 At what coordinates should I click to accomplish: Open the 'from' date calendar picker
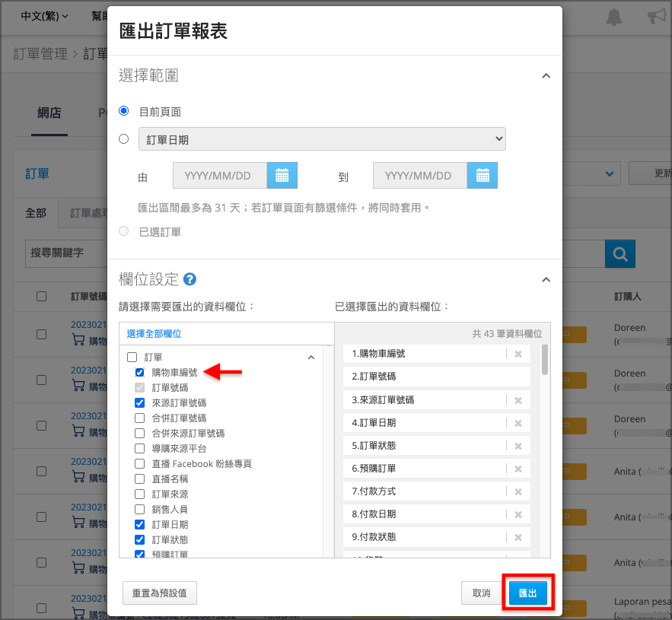point(282,175)
